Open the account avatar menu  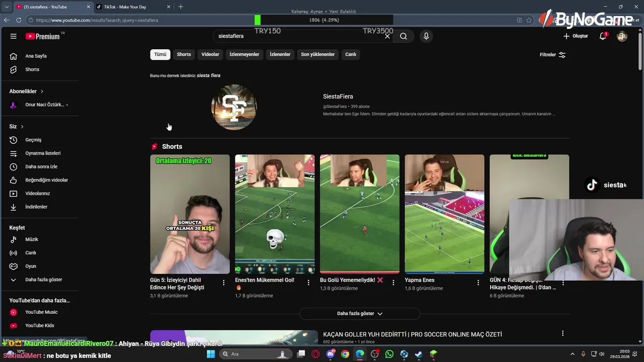(x=622, y=36)
